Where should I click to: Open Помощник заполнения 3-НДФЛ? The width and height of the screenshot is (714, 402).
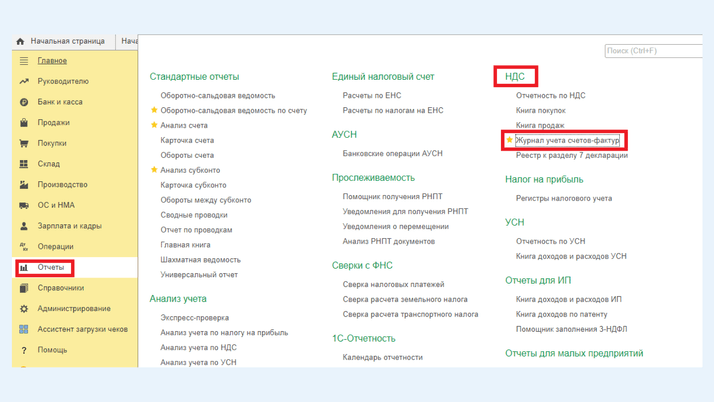point(571,329)
